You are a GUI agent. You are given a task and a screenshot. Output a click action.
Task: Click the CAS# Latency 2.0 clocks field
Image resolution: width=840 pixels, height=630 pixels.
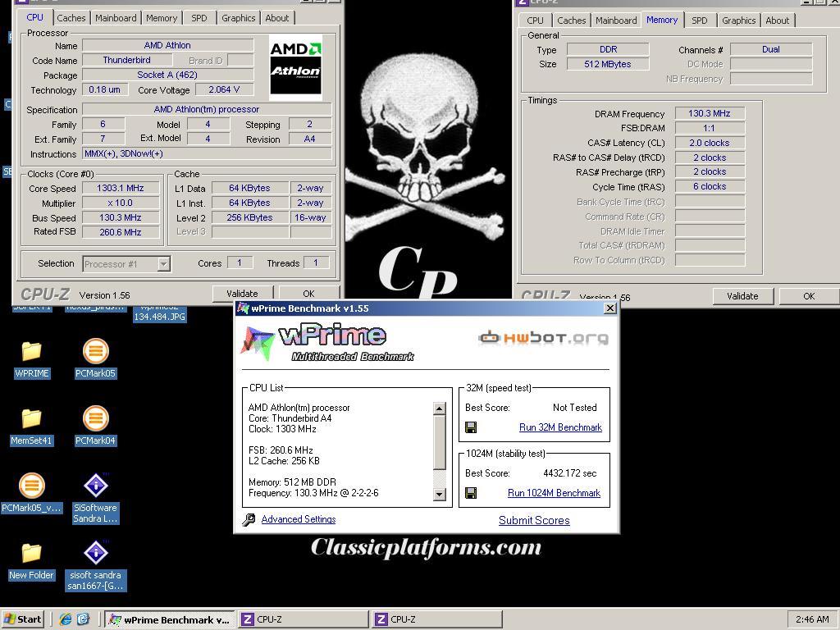click(710, 143)
